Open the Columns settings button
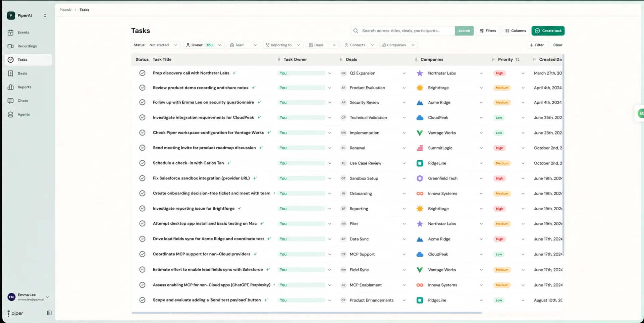 (516, 31)
